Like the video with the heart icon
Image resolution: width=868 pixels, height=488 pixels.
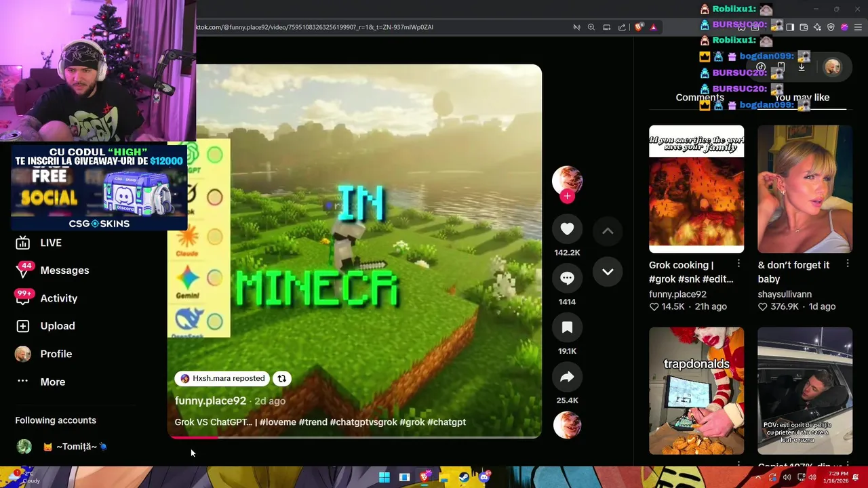[x=567, y=229]
